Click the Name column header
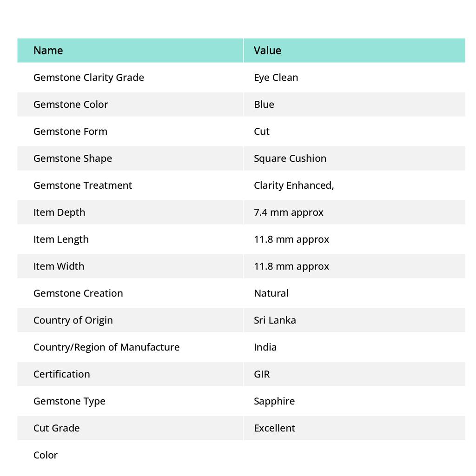 (48, 50)
